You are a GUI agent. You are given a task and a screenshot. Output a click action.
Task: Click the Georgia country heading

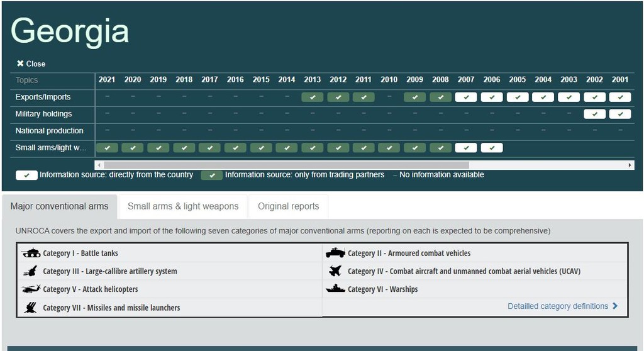point(70,31)
